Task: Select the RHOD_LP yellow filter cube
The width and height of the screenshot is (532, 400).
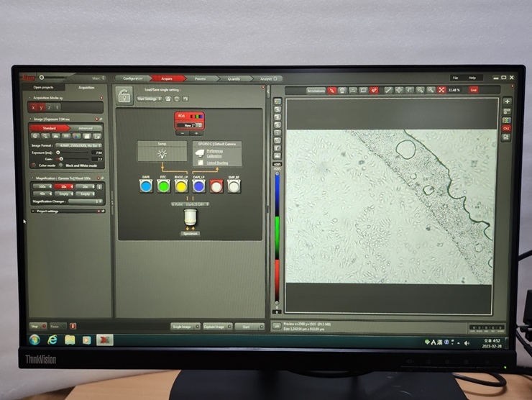Action: coord(181,186)
